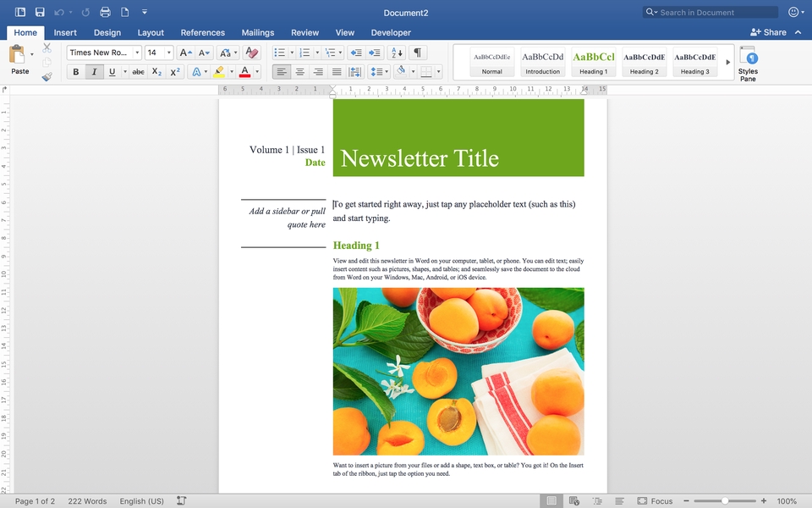This screenshot has height=508, width=812.
Task: Apply subscript formatting
Action: click(157, 71)
